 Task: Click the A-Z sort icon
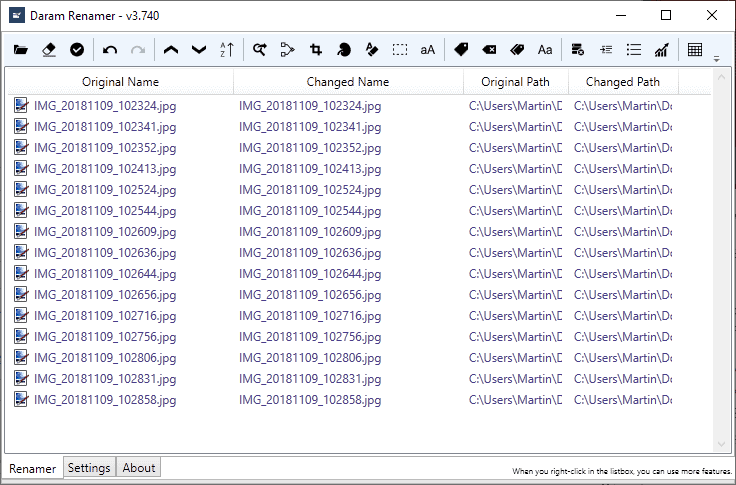point(227,49)
